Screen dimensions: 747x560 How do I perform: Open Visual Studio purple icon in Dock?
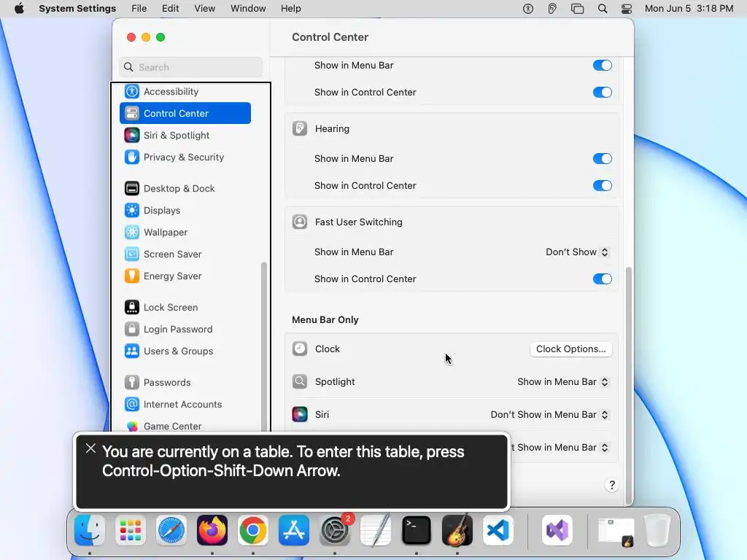click(x=557, y=531)
